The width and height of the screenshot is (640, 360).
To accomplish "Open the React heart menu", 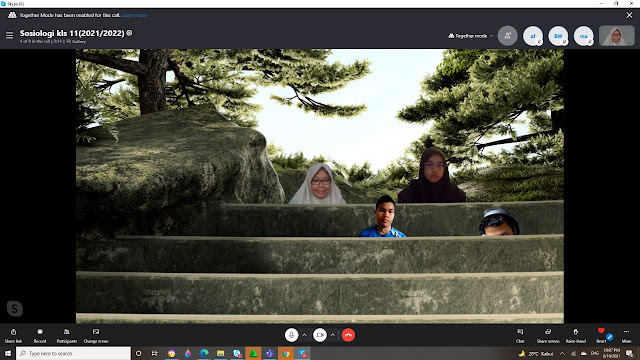I will click(x=601, y=336).
